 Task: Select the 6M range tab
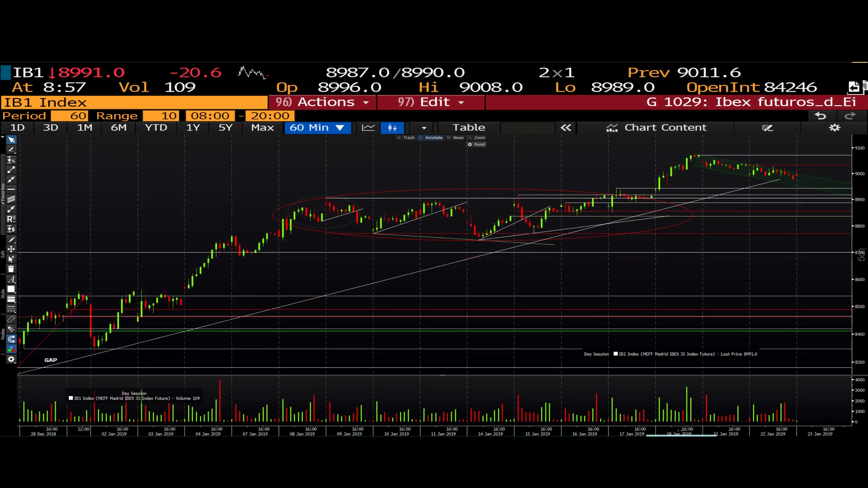click(118, 128)
